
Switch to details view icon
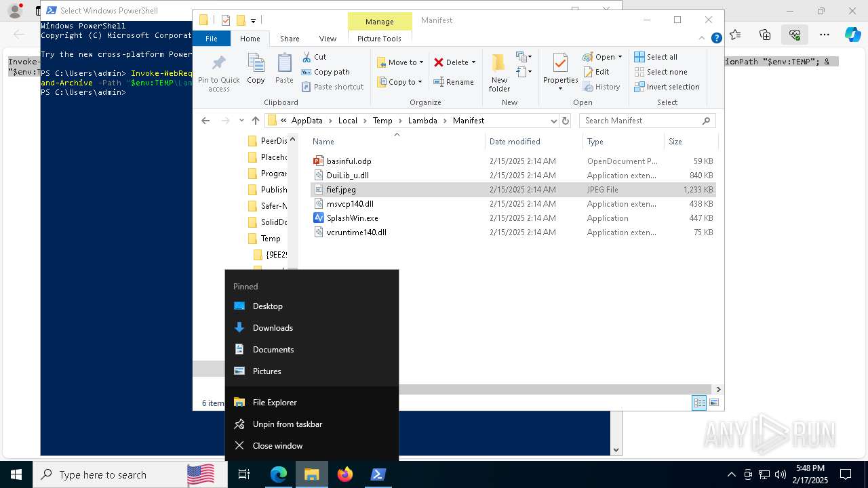click(699, 403)
